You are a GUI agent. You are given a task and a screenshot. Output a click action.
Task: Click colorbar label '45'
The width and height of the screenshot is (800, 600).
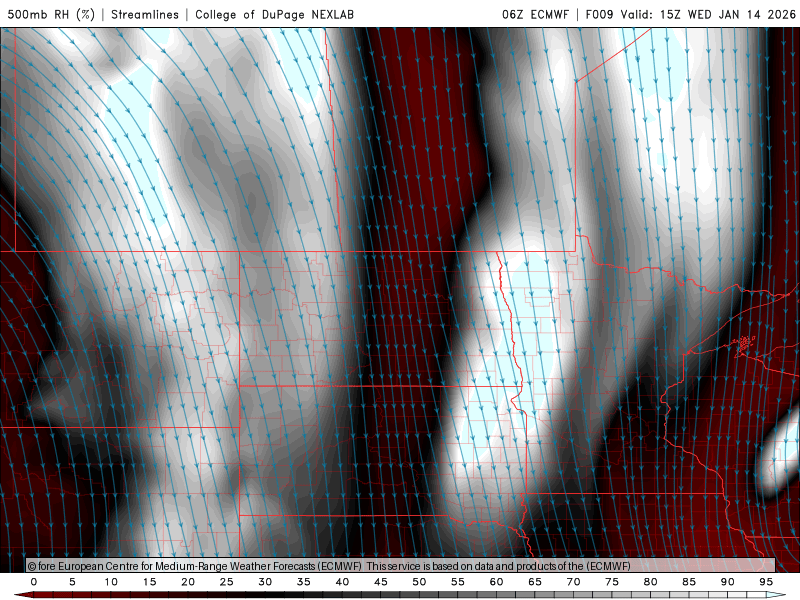pyautogui.click(x=381, y=582)
